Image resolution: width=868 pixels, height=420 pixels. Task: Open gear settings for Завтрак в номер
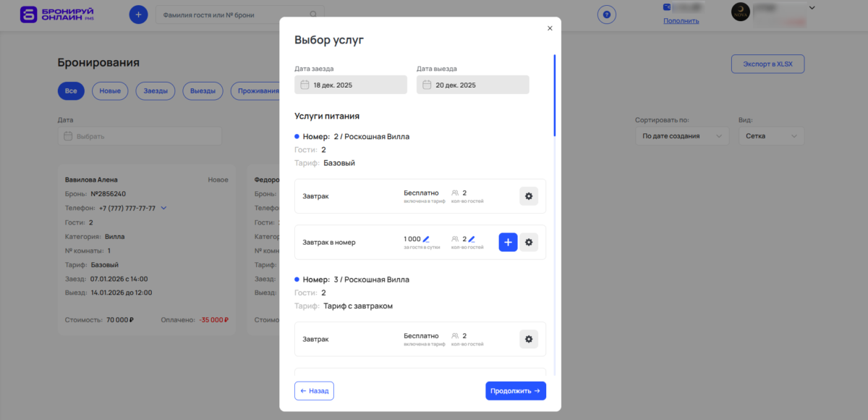(x=529, y=242)
